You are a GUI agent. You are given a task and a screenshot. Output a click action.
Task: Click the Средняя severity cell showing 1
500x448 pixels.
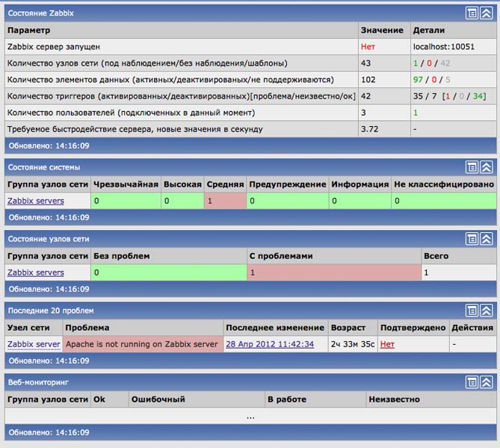(225, 201)
